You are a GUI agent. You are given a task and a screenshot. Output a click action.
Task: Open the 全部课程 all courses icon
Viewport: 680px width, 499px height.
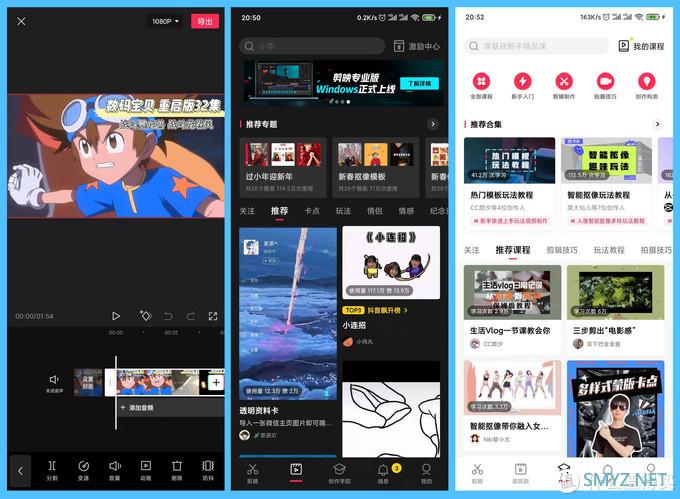pos(481,86)
